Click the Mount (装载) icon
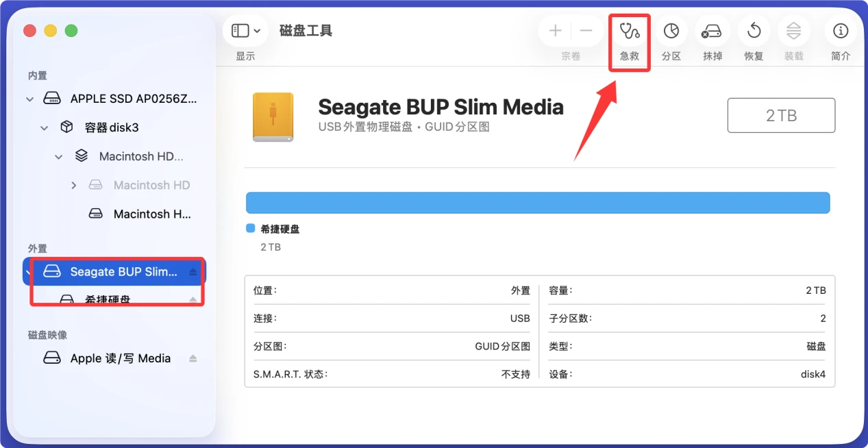Image resolution: width=868 pixels, height=448 pixels. 793,31
